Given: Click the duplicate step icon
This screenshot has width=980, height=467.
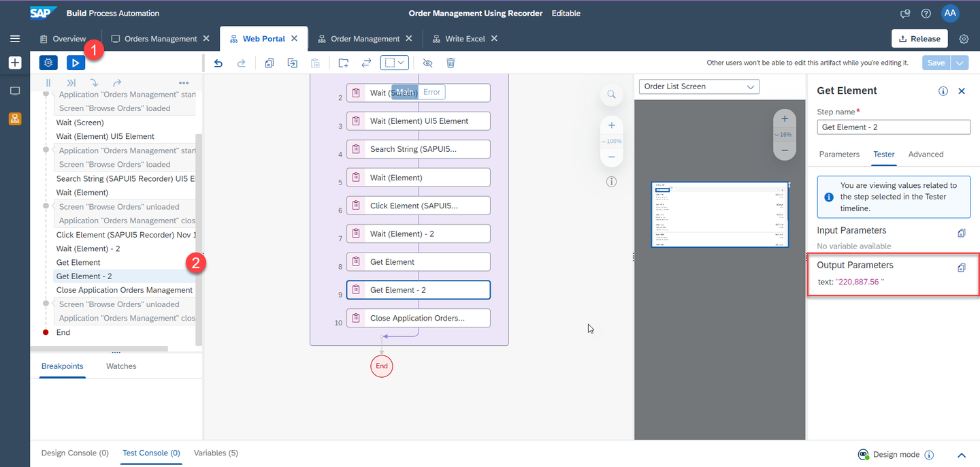Looking at the screenshot, I should pyautogui.click(x=293, y=63).
